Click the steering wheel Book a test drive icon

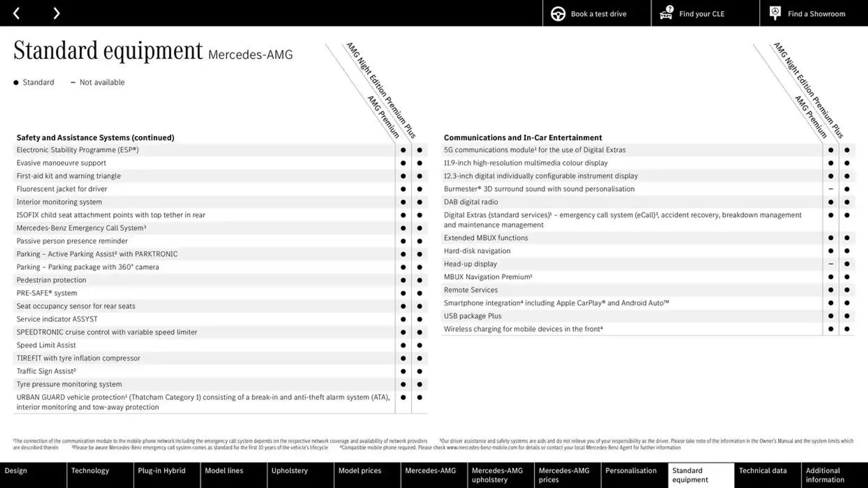coord(557,13)
